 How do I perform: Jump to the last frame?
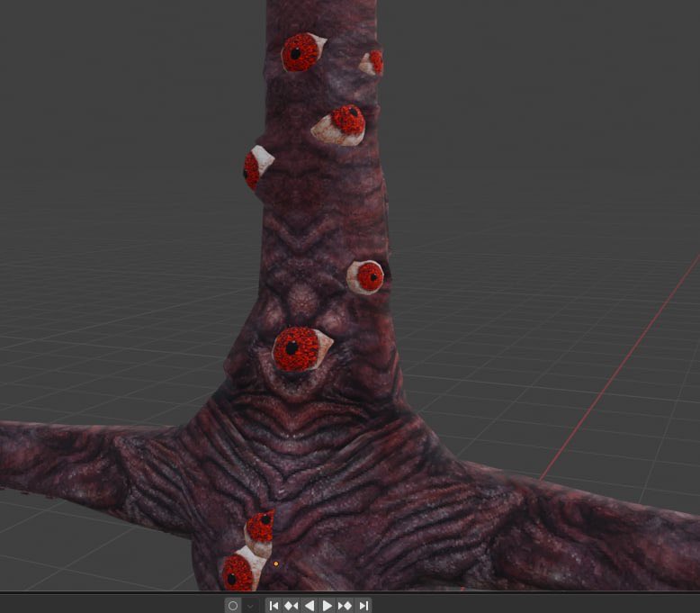363,606
